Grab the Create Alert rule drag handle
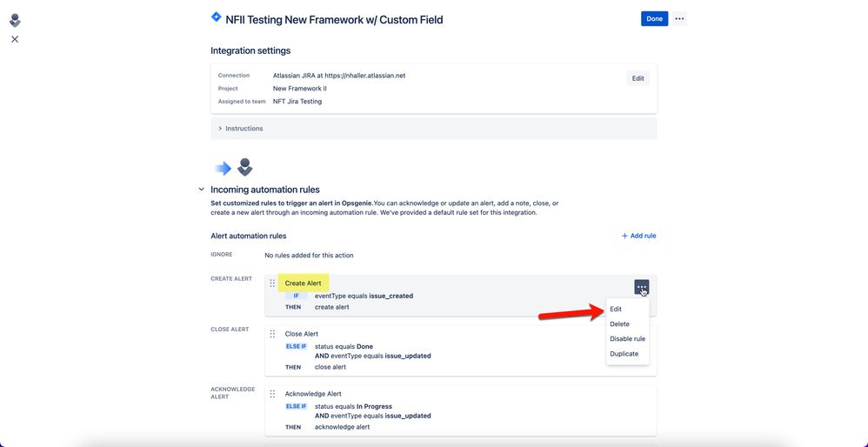The height and width of the screenshot is (447, 868). pos(272,284)
